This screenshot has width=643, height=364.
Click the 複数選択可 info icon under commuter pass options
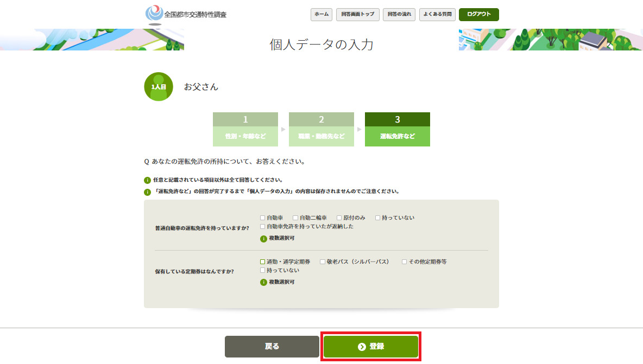(263, 282)
